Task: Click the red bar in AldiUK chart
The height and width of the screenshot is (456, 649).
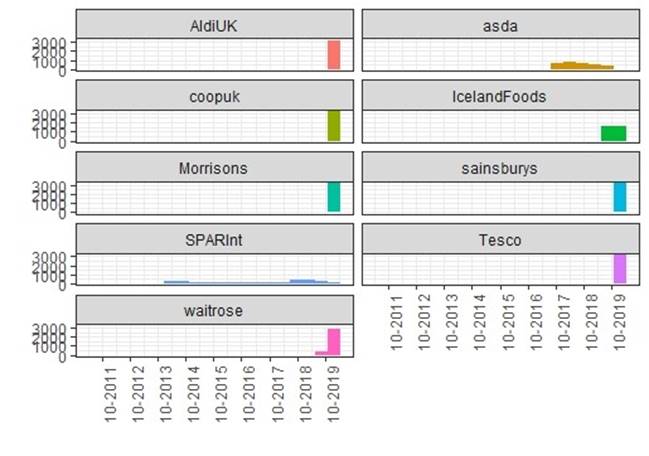Action: (334, 55)
